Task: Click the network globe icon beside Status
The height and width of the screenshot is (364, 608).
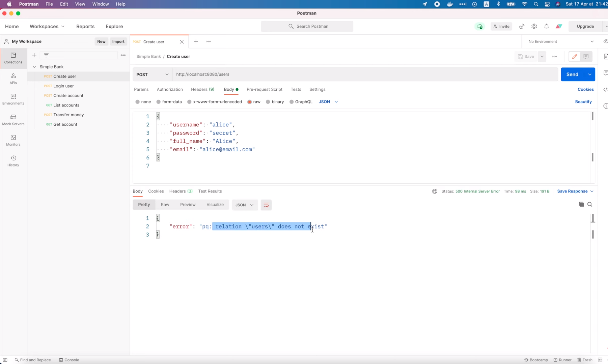Action: tap(435, 191)
